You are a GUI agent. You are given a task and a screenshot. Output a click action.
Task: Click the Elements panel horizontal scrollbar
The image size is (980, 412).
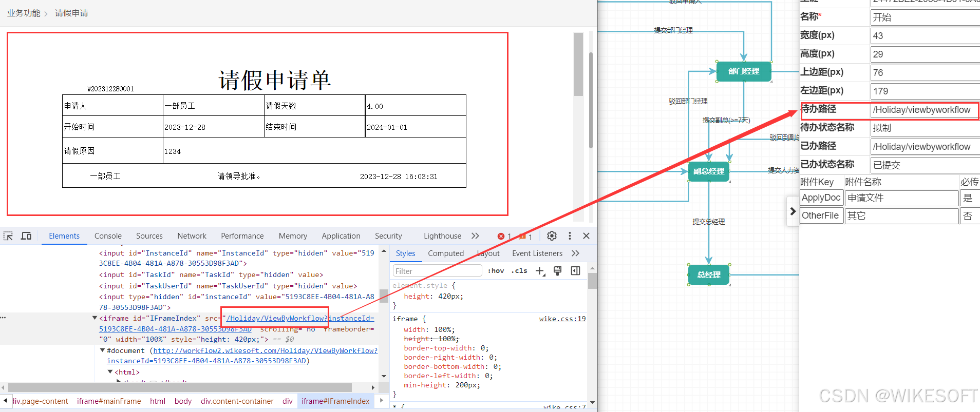coord(180,387)
